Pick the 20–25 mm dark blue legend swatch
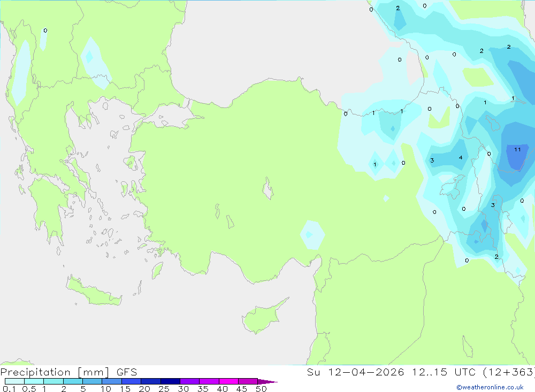535x392 pixels. pos(151,381)
